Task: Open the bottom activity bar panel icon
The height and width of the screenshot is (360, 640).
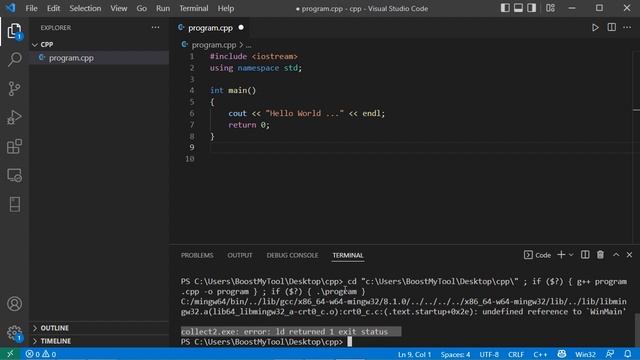Action: [14, 204]
